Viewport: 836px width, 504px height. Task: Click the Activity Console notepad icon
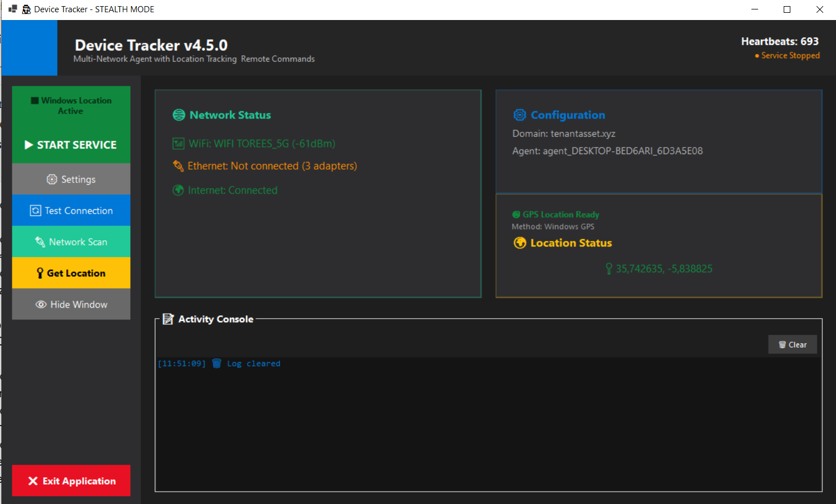coord(168,319)
